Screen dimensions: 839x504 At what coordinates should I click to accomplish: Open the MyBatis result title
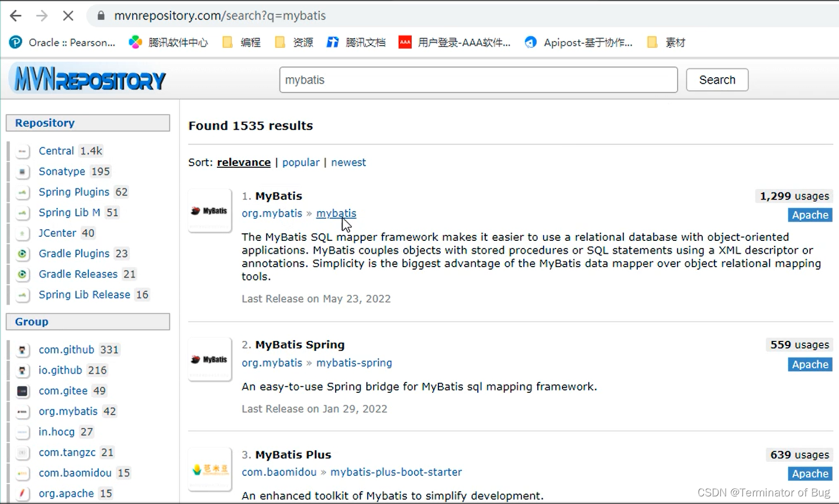click(279, 196)
